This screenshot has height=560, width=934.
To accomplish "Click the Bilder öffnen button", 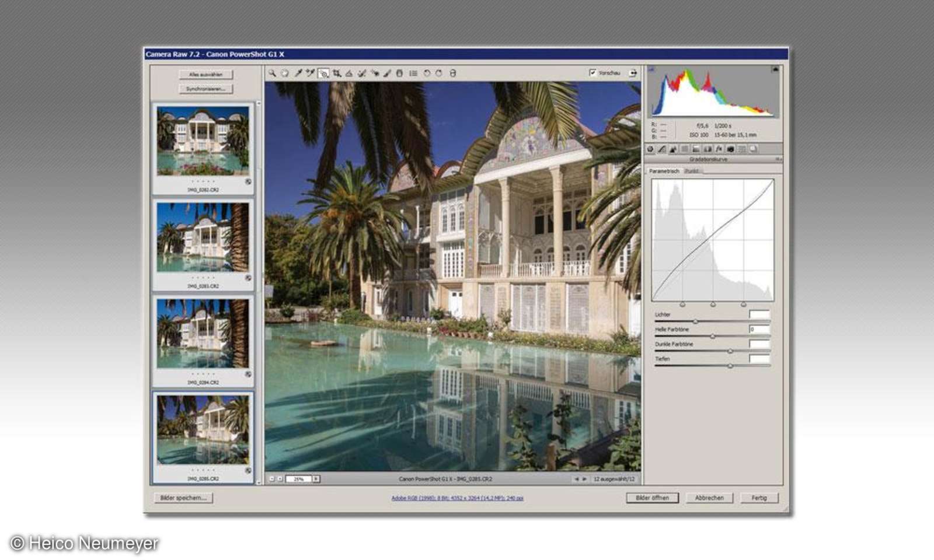I will (652, 498).
